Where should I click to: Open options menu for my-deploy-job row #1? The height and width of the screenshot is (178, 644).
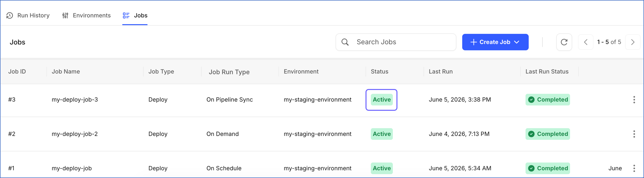click(634, 168)
